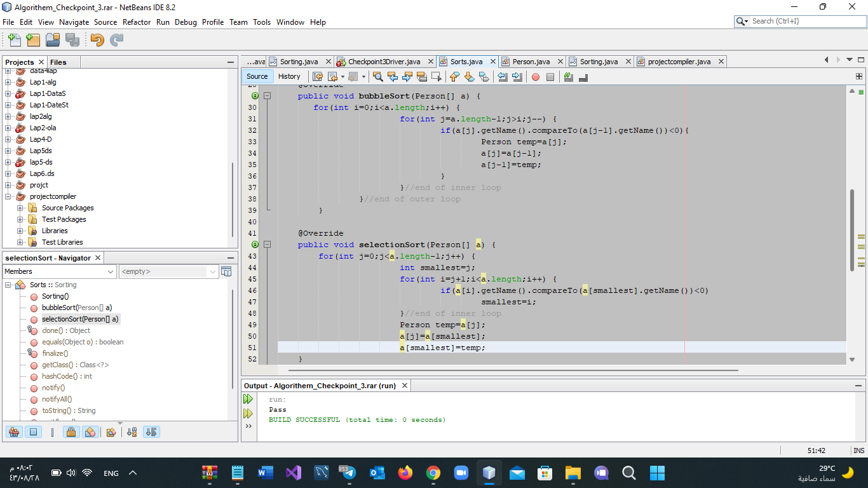The width and height of the screenshot is (868, 488).
Task: Select selectionSort in the Navigator members list
Action: click(x=81, y=318)
